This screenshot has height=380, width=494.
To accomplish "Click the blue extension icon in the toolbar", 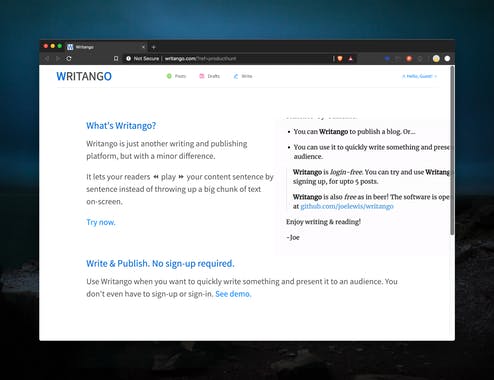I will [387, 59].
